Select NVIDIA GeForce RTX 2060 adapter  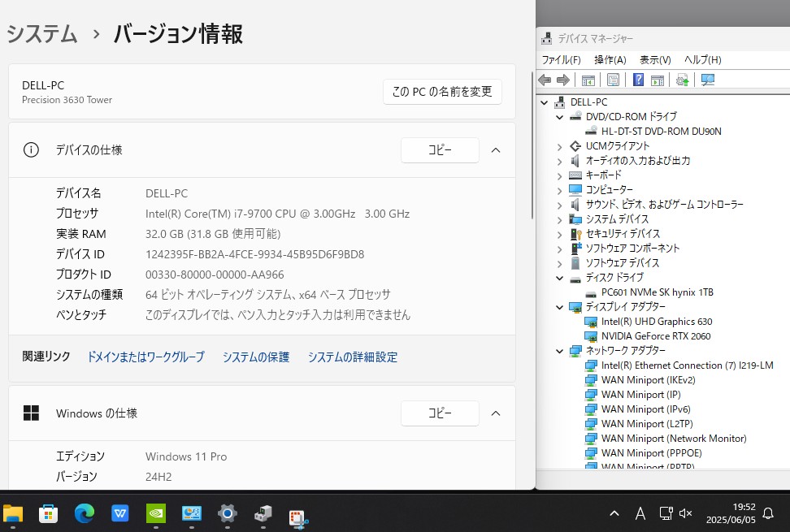[655, 336]
